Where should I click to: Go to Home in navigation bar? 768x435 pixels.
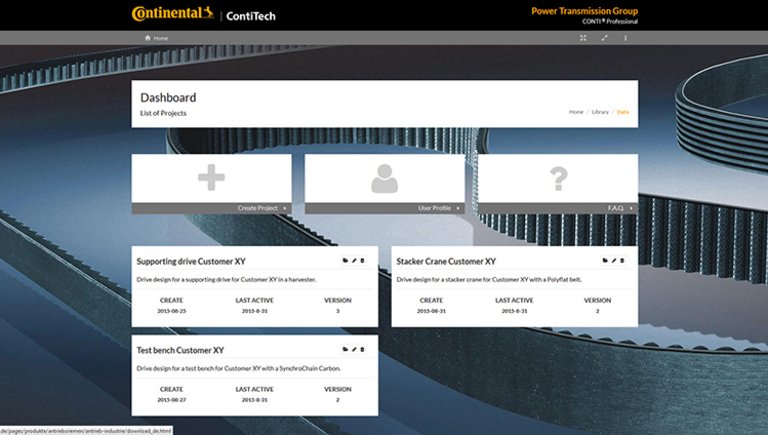pos(156,38)
